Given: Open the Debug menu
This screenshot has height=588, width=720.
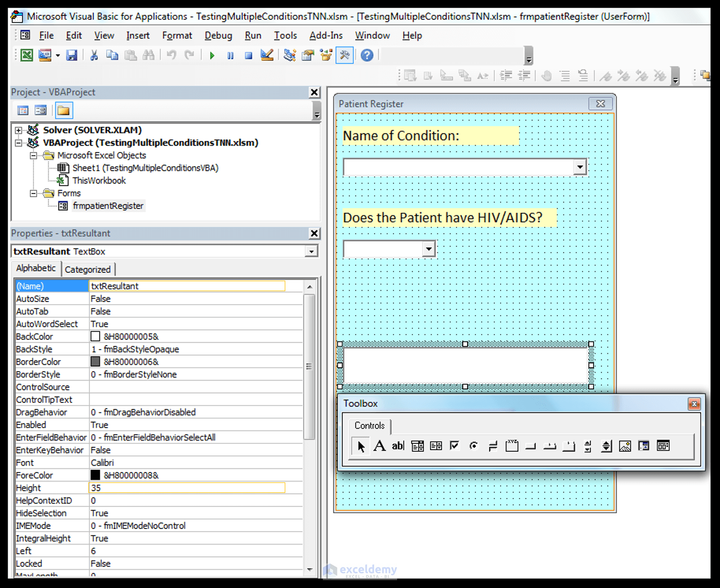Looking at the screenshot, I should tap(218, 36).
